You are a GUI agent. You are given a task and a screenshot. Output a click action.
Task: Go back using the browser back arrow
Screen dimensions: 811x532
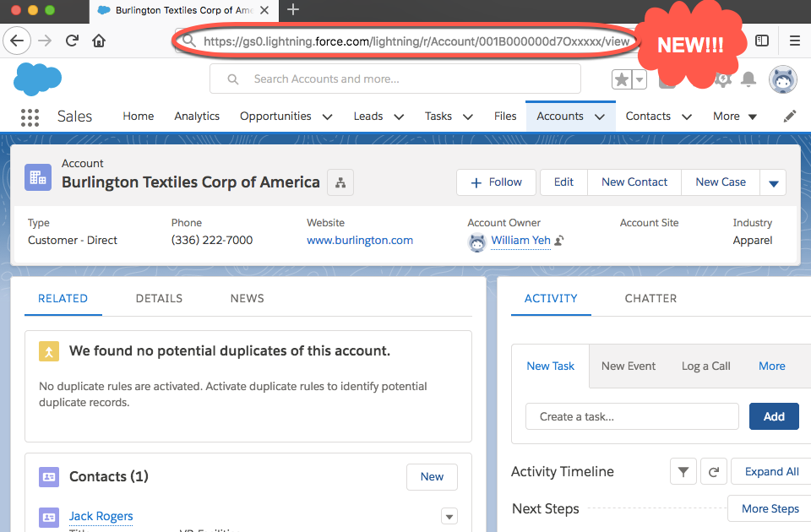pyautogui.click(x=17, y=41)
